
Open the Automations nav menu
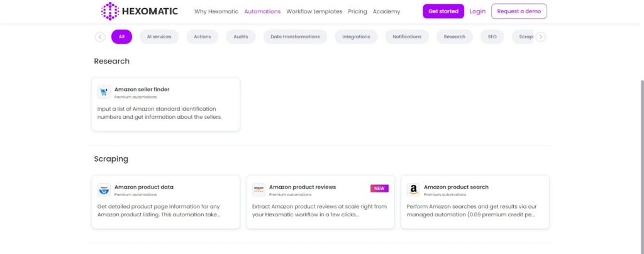click(x=262, y=11)
